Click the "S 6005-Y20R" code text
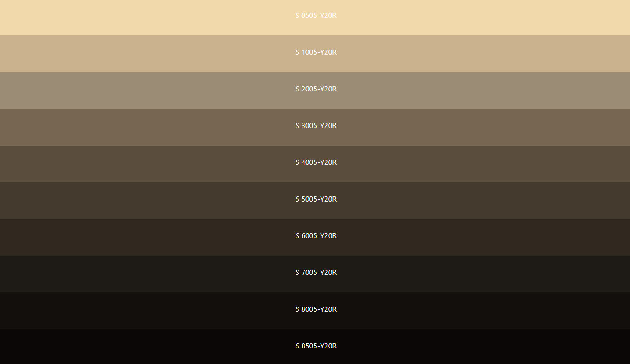The image size is (630, 364). click(315, 236)
